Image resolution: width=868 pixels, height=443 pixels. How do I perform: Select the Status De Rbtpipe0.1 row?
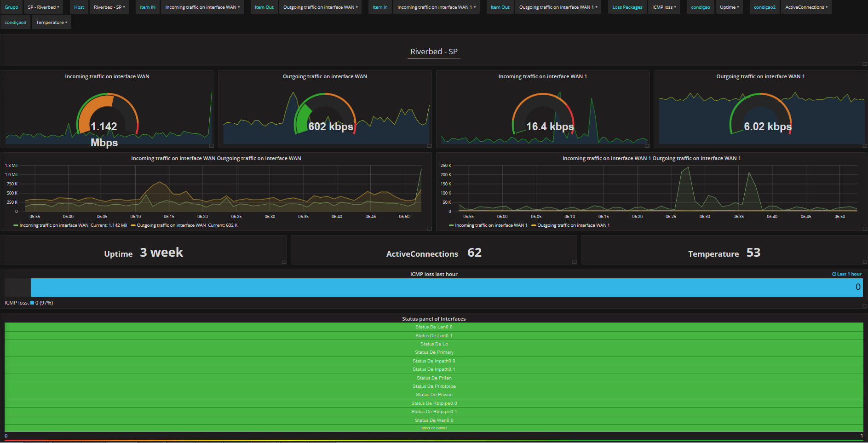[434, 412]
